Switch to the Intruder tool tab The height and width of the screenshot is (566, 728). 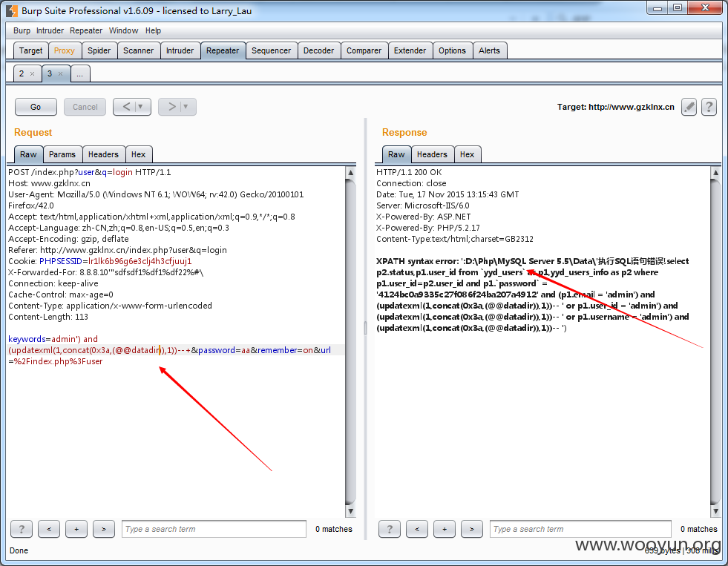(180, 50)
